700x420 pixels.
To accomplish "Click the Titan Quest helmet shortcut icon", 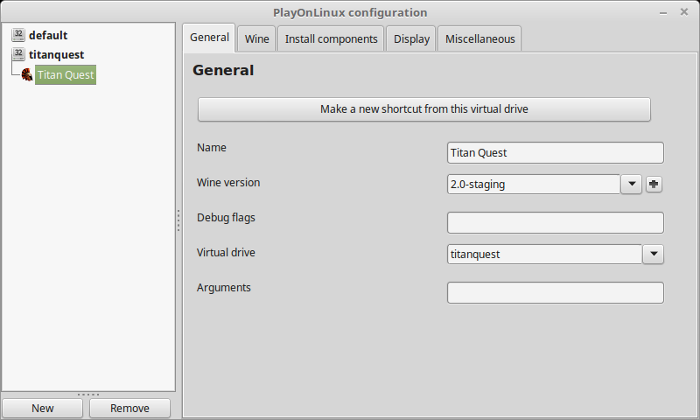I will coord(27,75).
